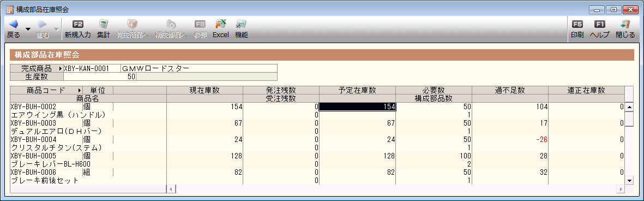Export data with the Excel icon
This screenshot has height=201, width=644.
tap(220, 24)
